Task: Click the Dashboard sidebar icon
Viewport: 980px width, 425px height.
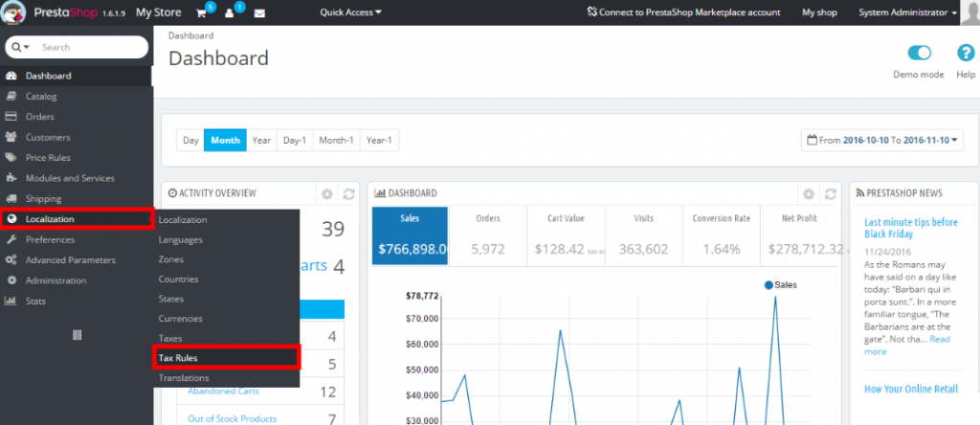Action: [11, 76]
